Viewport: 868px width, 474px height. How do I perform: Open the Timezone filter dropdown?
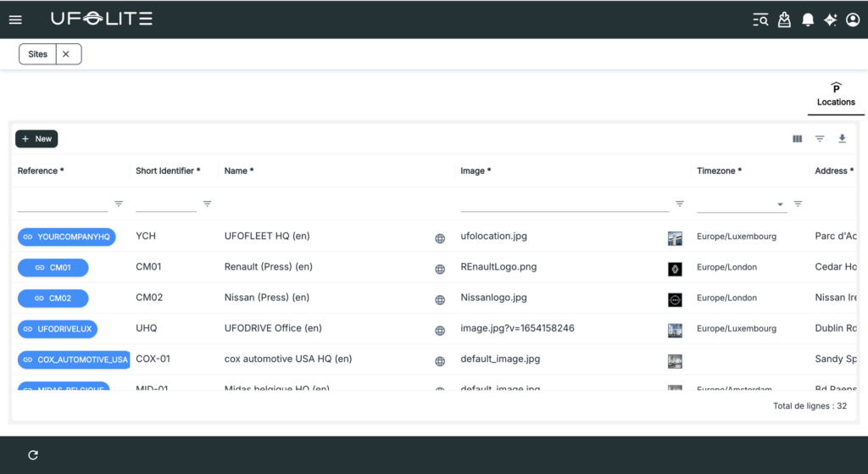pos(780,204)
